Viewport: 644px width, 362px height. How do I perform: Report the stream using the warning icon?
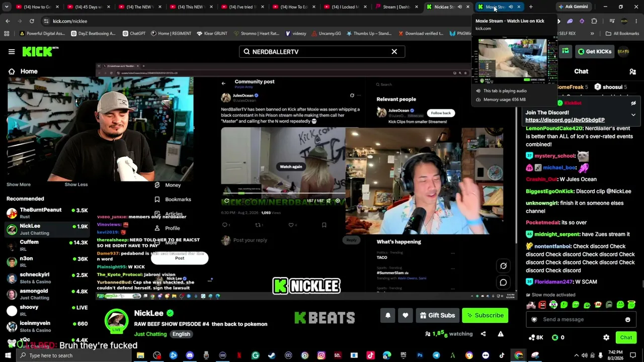click(x=501, y=334)
